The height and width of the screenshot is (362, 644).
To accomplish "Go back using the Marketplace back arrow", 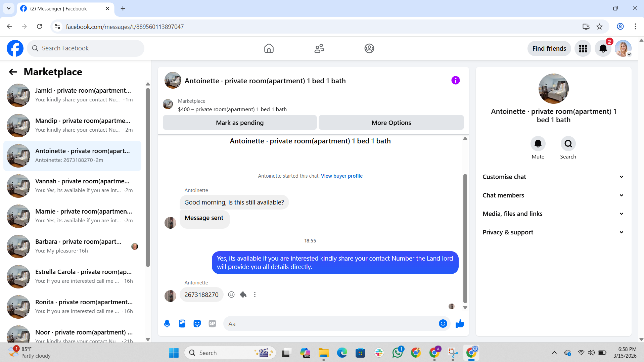I will tap(13, 72).
